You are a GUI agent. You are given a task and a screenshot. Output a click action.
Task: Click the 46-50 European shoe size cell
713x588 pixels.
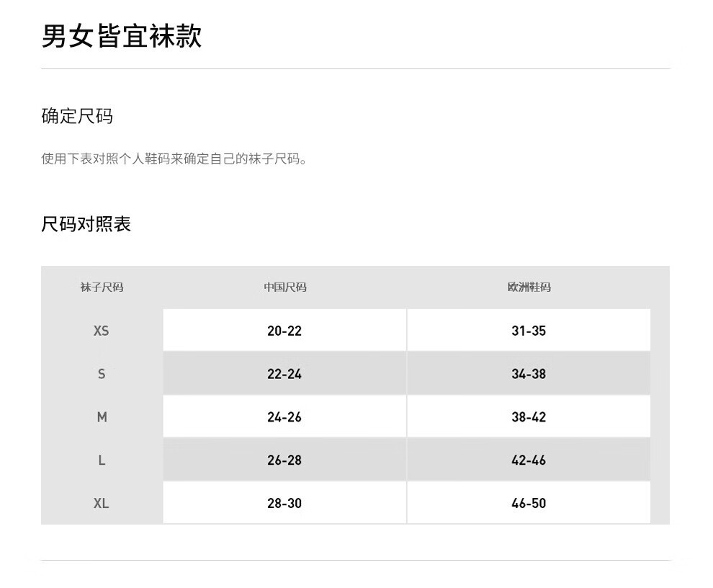529,503
